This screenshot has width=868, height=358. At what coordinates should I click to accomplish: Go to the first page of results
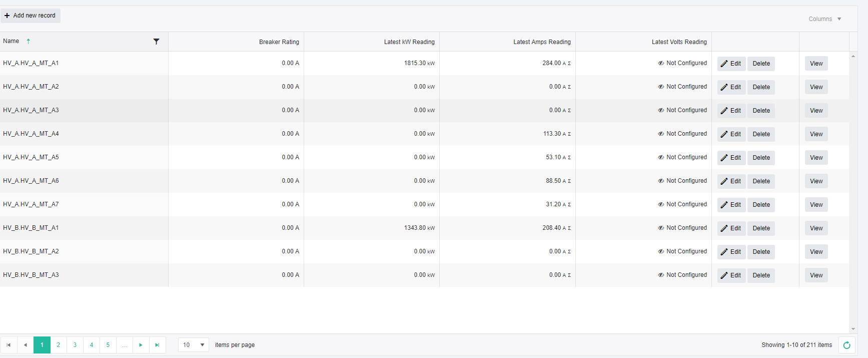coord(9,345)
